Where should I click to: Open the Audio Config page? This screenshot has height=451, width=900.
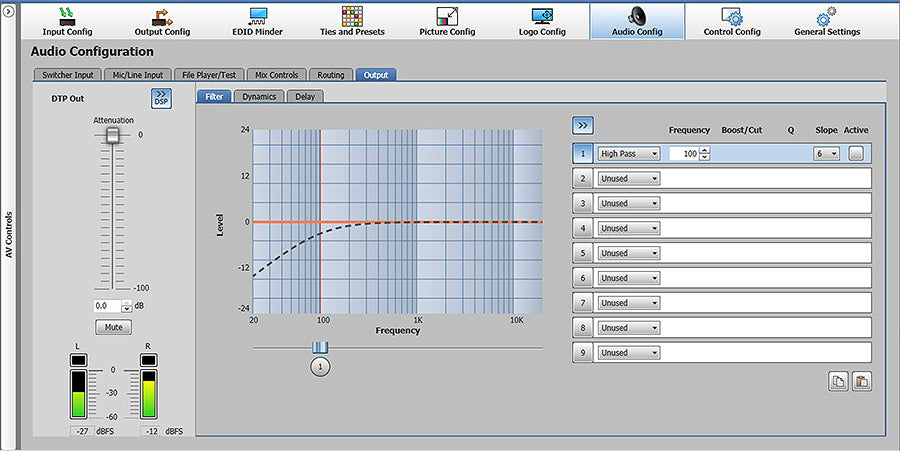click(x=637, y=21)
